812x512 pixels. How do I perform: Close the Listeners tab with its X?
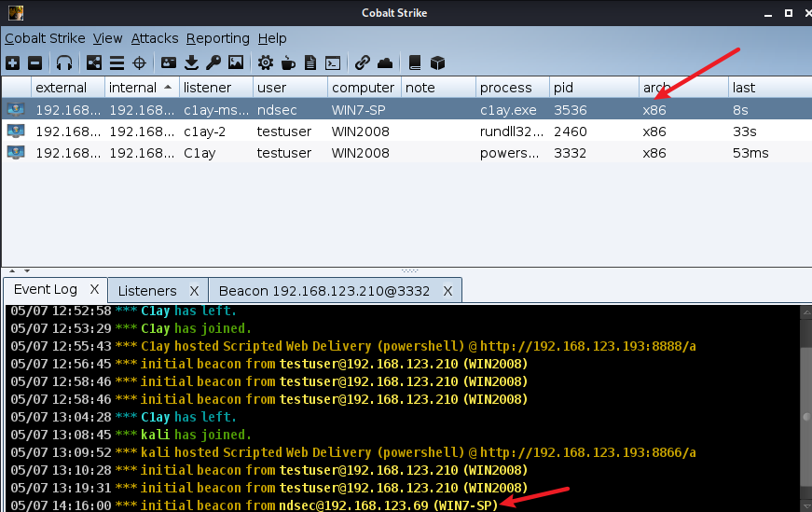pos(194,291)
